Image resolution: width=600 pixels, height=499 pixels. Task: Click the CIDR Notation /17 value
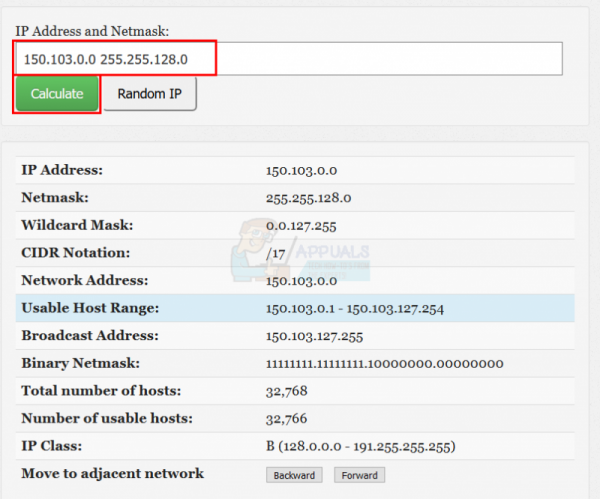[276, 254]
